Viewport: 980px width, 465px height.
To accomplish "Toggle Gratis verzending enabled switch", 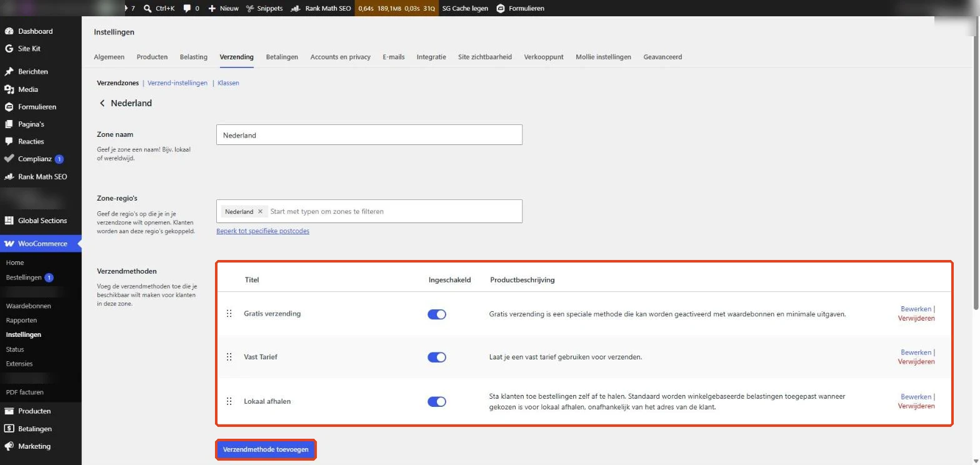I will 437,314.
